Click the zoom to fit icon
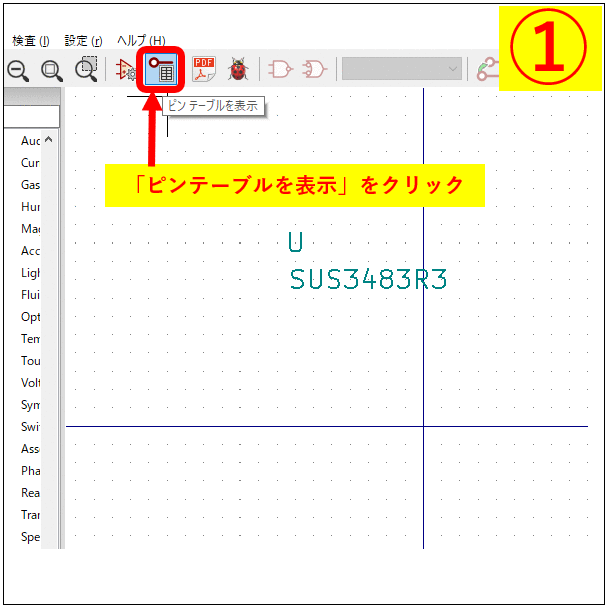Viewport: 610px width, 610px height. 52,69
